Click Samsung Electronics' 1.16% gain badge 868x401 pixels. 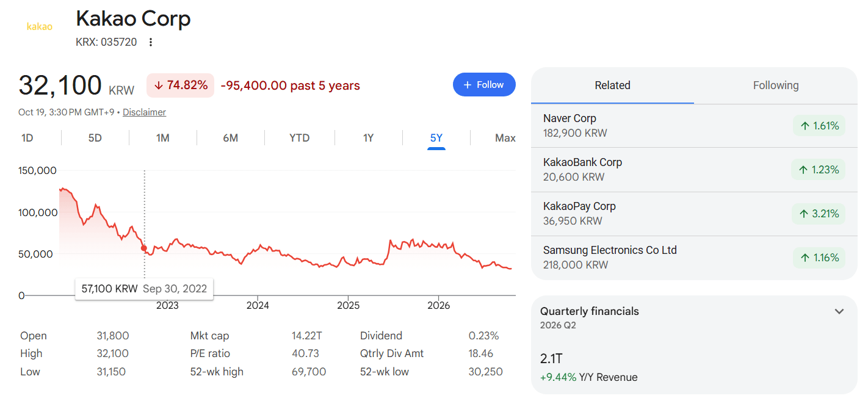[819, 258]
